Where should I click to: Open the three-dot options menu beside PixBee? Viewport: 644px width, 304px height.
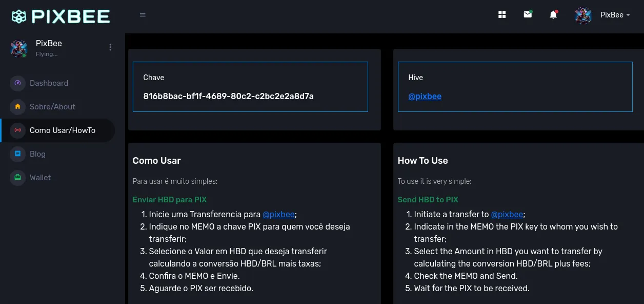pyautogui.click(x=110, y=47)
